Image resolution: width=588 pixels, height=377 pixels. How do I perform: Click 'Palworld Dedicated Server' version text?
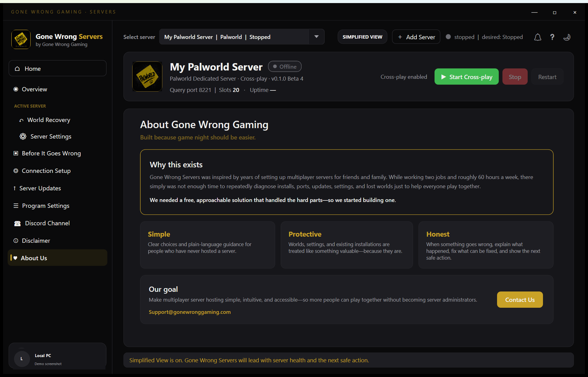point(236,78)
